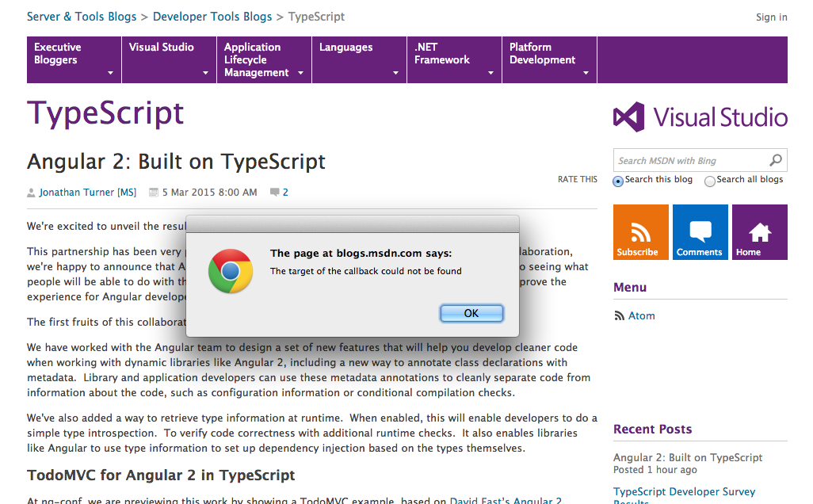
Task: Expand the .NET Framework dropdown arrow
Action: 491,73
